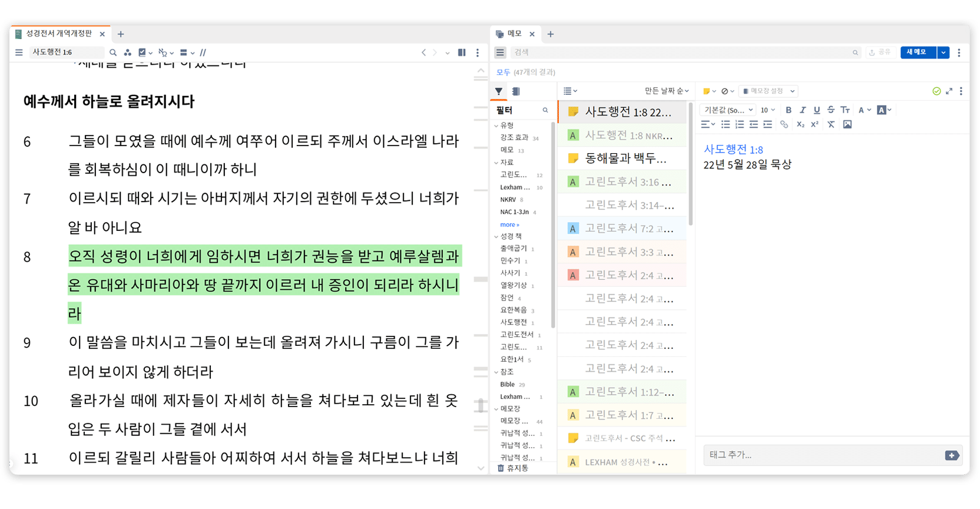
Task: Search filters with the 필터 magnifier
Action: pos(545,110)
